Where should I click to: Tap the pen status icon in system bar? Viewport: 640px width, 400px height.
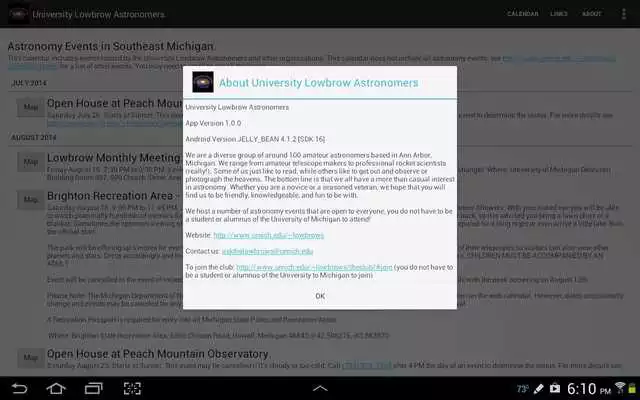(538, 389)
